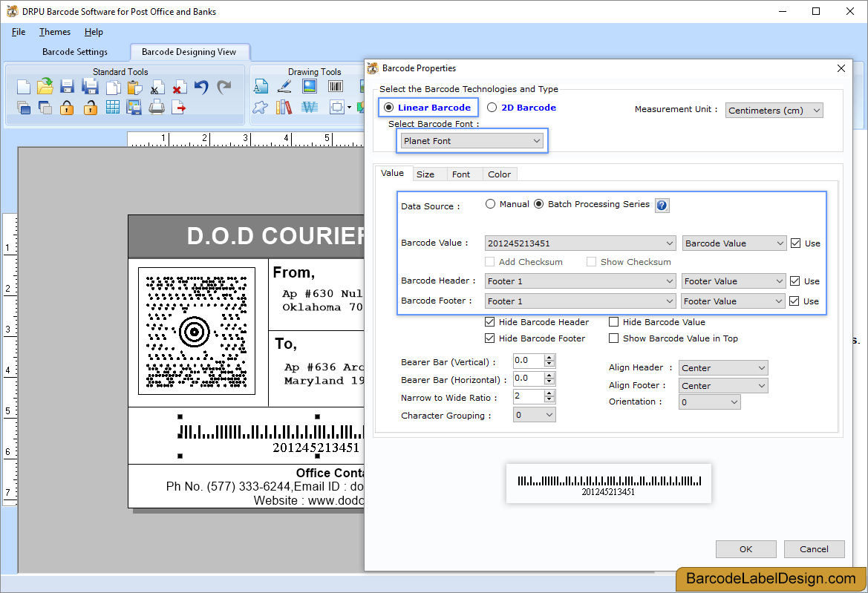Switch to Barcode Settings tab
This screenshot has height=593, width=868.
pos(75,51)
